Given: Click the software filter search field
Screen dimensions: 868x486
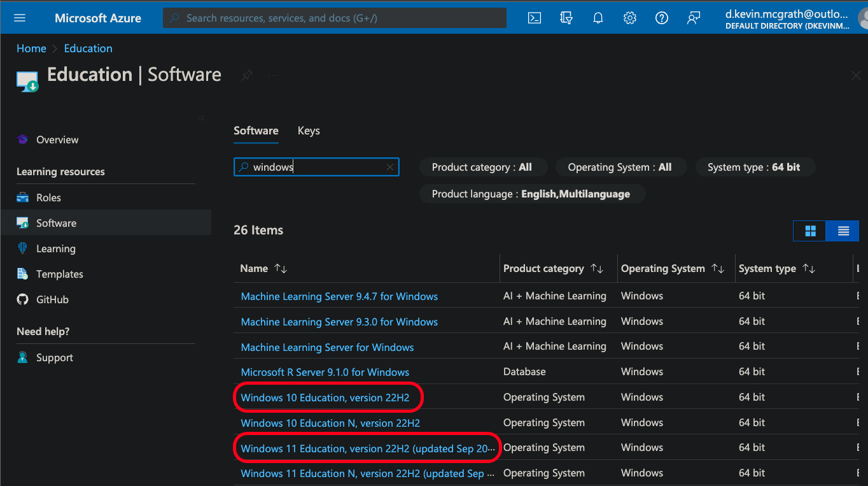Looking at the screenshot, I should (316, 167).
